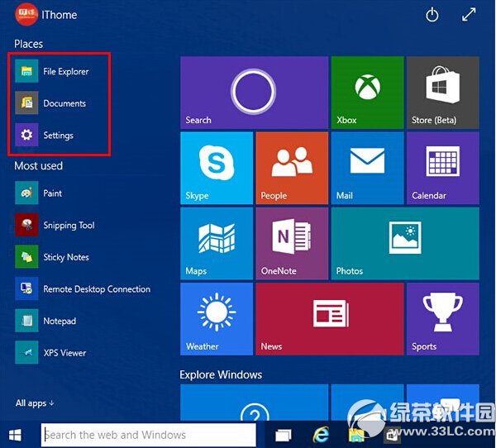This screenshot has height=448, width=496.
Task: Open the Skype tile
Action: point(217,168)
